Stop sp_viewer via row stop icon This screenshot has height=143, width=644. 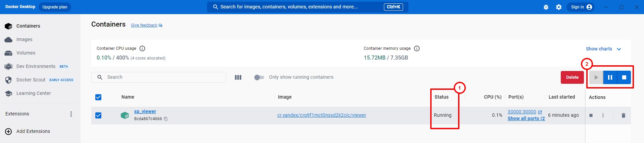[591, 115]
